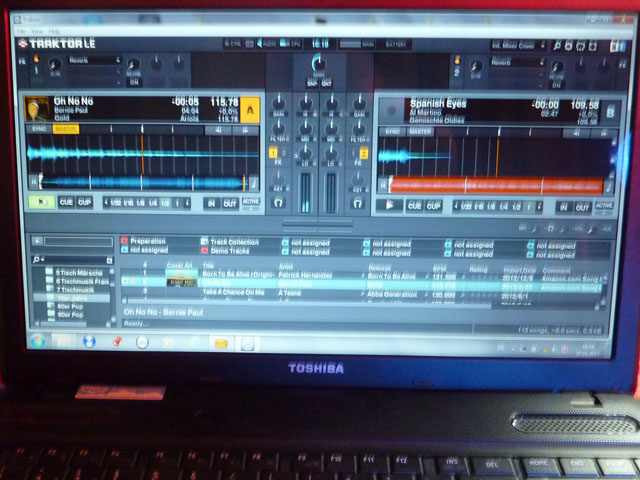Select the 5 Tisch Märsche folder
This screenshot has height=480, width=640.
79,272
